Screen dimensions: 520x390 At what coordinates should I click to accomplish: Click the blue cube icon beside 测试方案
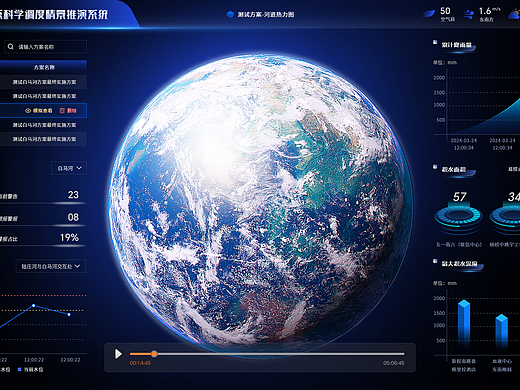click(x=230, y=14)
